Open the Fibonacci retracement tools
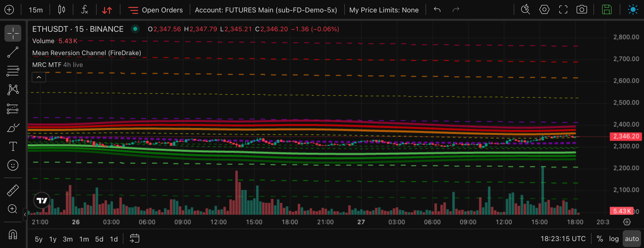This screenshot has height=248, width=644. tap(13, 71)
